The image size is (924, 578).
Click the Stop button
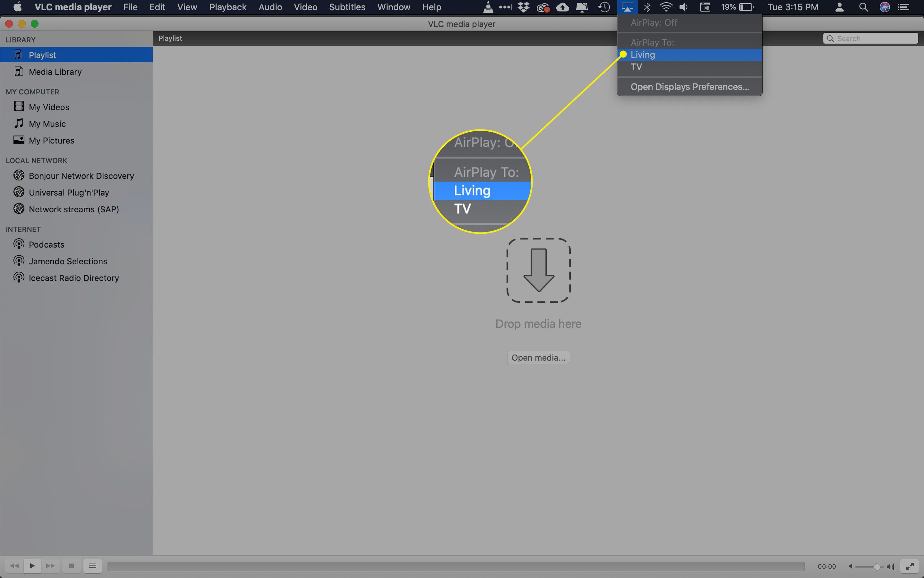[72, 566]
